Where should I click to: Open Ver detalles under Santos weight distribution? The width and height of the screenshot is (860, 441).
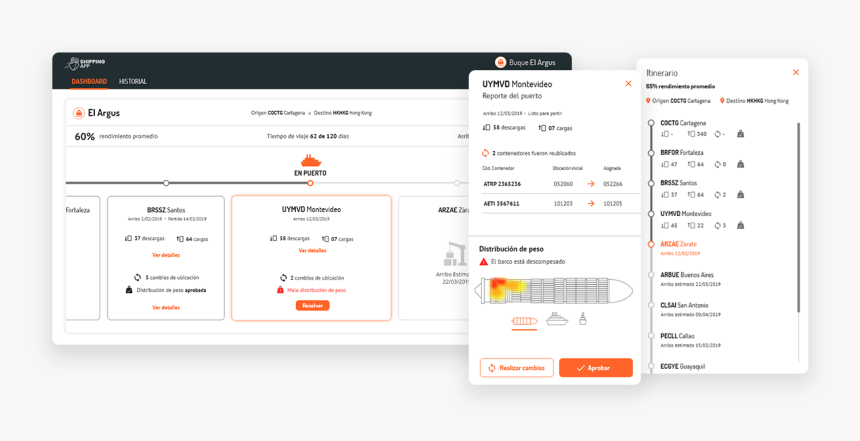click(x=166, y=308)
